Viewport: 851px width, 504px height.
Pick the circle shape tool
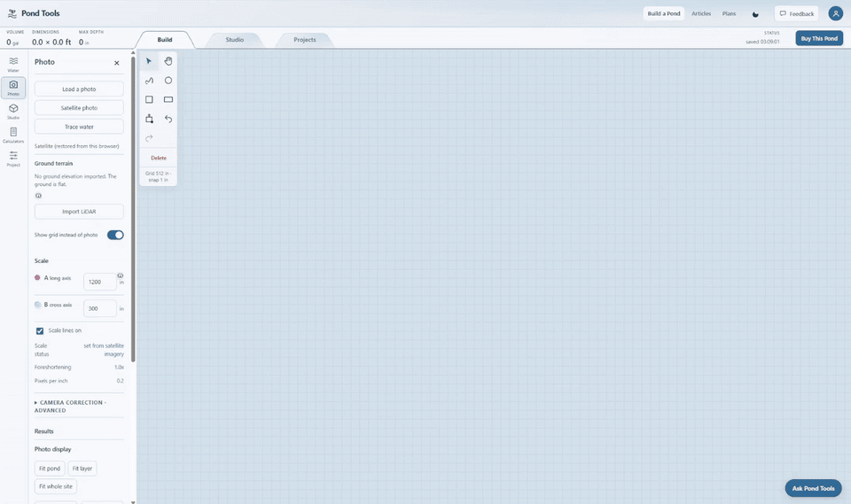pos(168,81)
